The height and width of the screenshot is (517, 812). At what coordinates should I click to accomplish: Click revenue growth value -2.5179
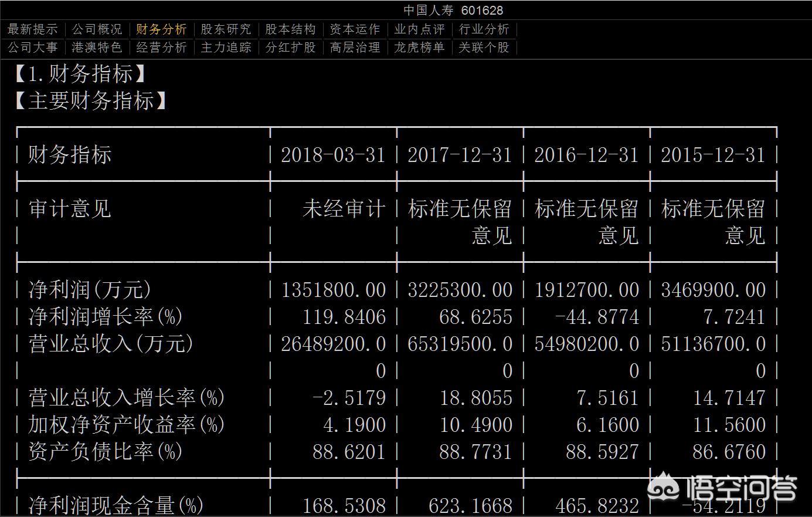coord(349,398)
